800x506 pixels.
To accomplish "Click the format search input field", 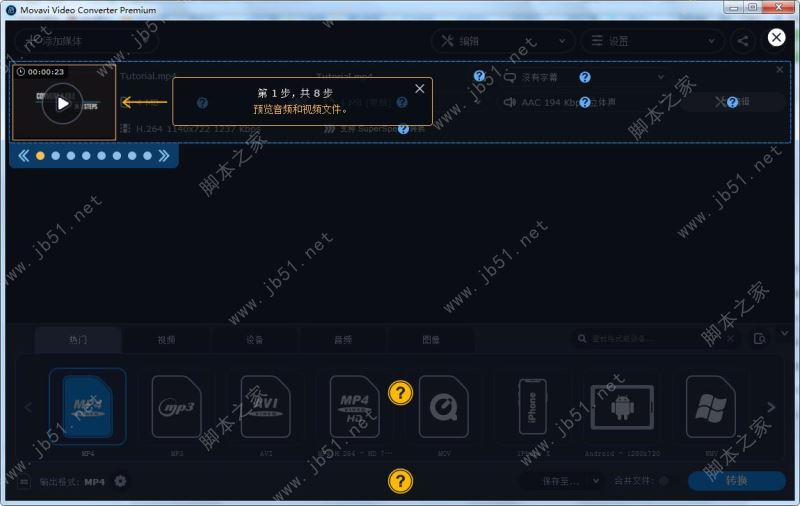I will click(656, 339).
